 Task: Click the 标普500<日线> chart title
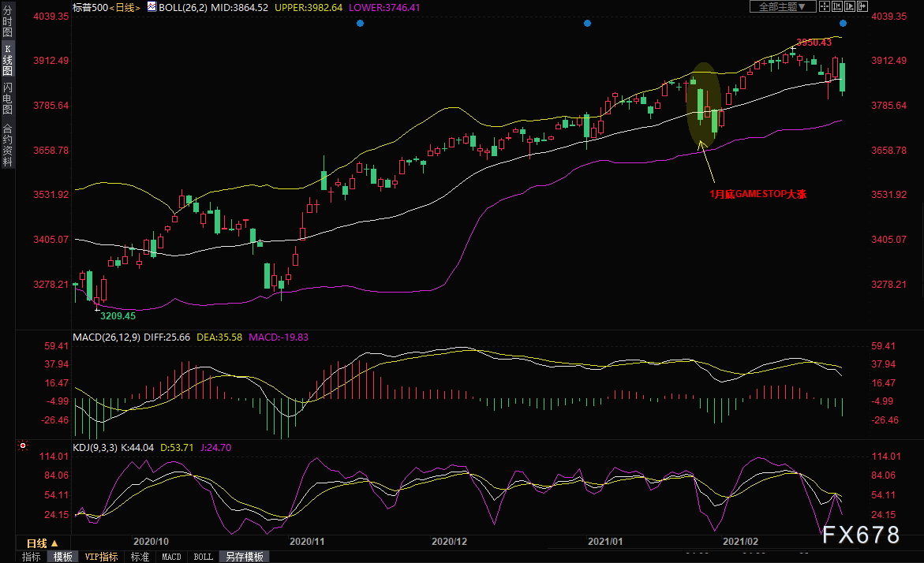pos(107,8)
